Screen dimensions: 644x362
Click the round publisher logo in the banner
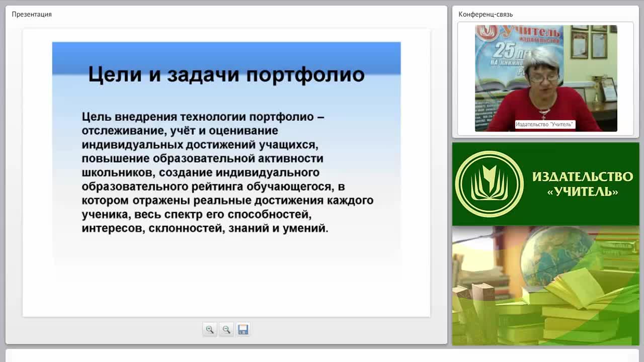490,184
